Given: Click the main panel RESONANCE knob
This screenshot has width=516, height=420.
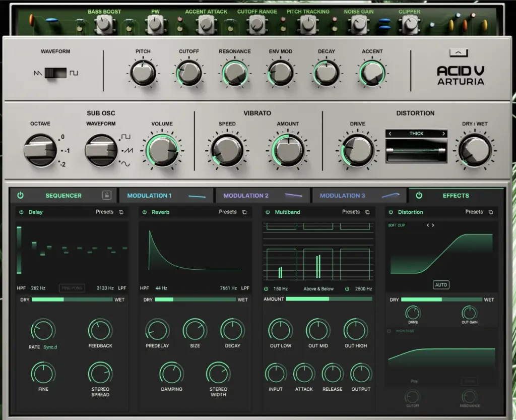Looking at the screenshot, I should [235, 73].
